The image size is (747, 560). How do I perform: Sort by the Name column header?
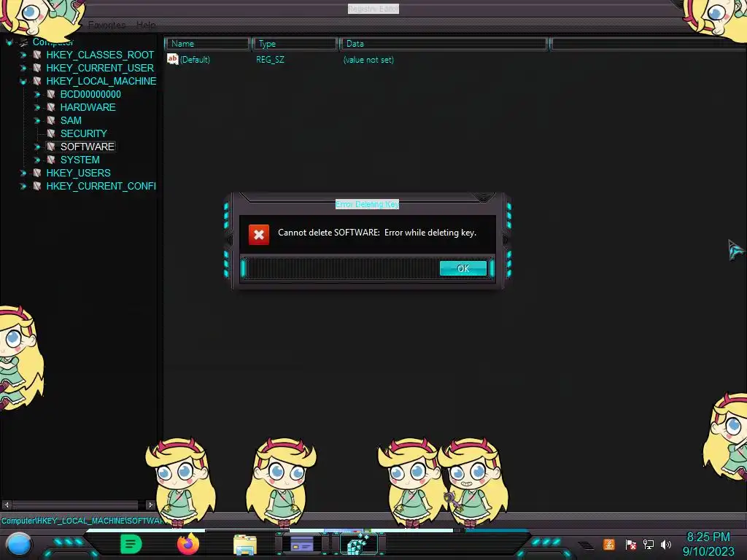pos(208,44)
